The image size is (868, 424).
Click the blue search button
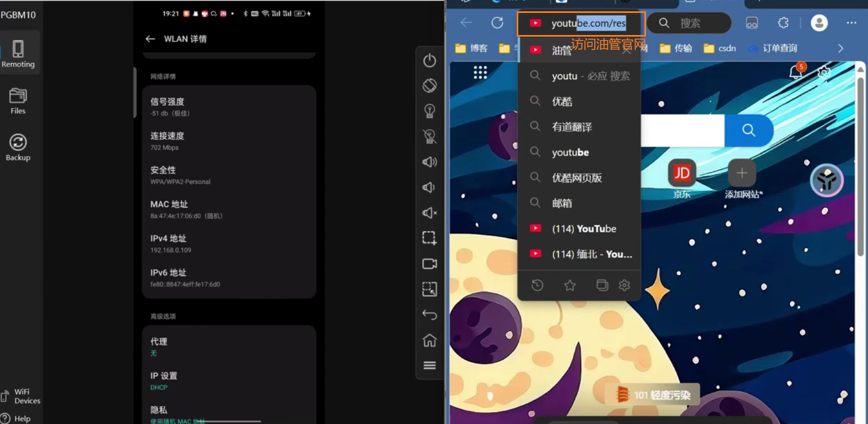(x=749, y=130)
